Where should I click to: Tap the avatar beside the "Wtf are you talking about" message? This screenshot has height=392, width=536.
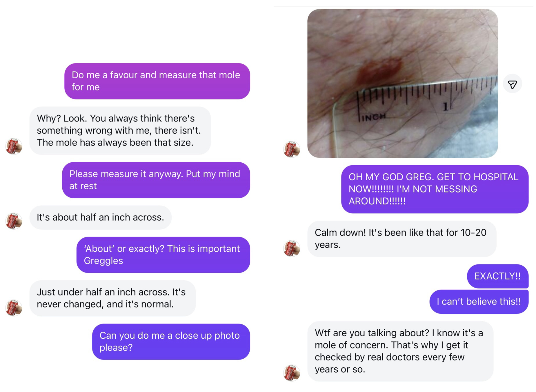tap(291, 373)
